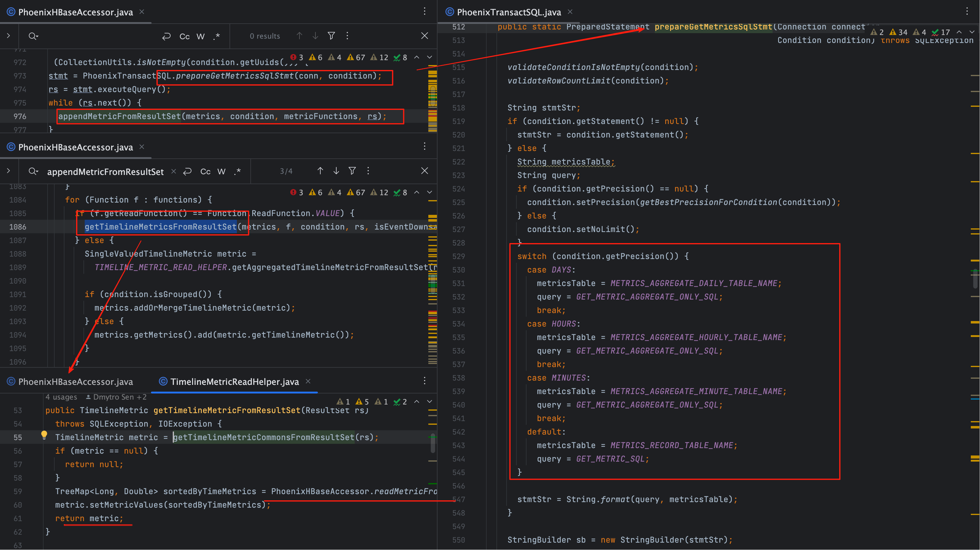Screen dimensions: 980x550
Task: Select top PhoenixHBaseAccessor.java tab
Action: (75, 12)
